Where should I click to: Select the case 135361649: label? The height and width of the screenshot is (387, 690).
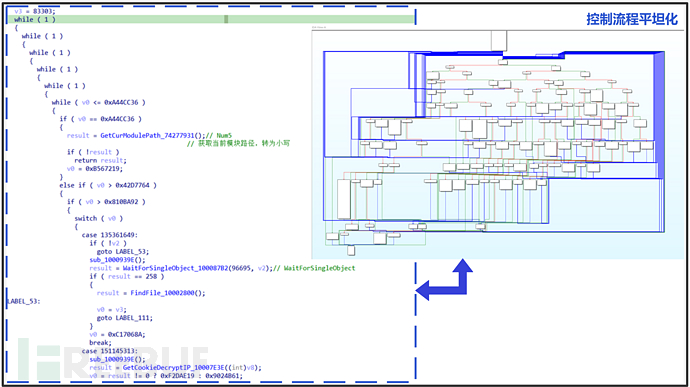click(x=110, y=235)
